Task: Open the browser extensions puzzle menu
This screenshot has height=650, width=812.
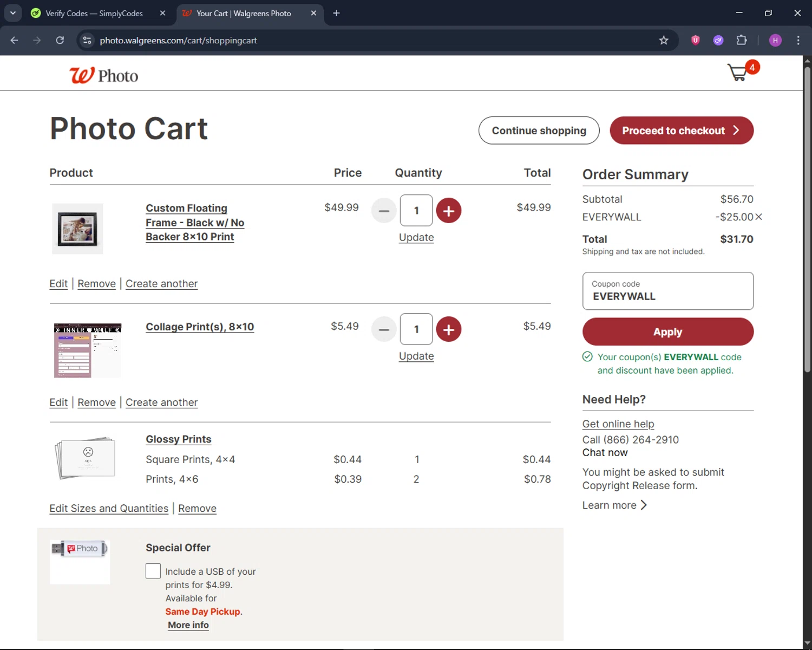Action: pos(742,40)
